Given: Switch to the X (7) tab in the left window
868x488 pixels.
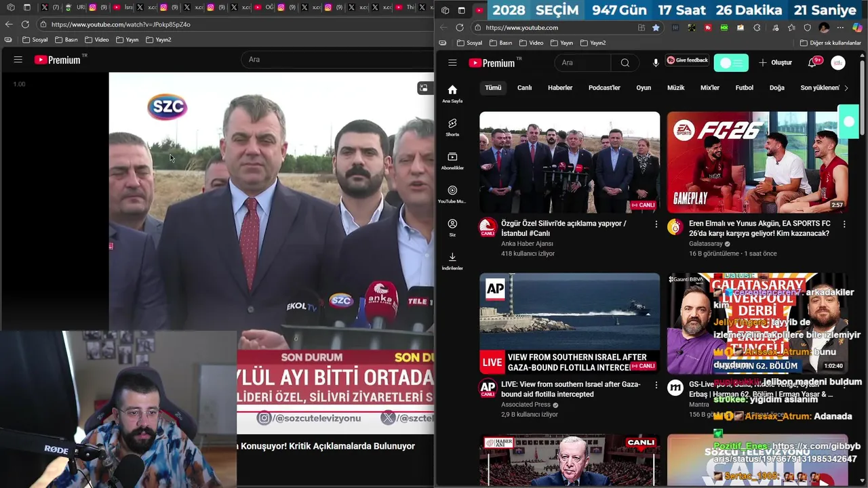Looking at the screenshot, I should pyautogui.click(x=50, y=7).
